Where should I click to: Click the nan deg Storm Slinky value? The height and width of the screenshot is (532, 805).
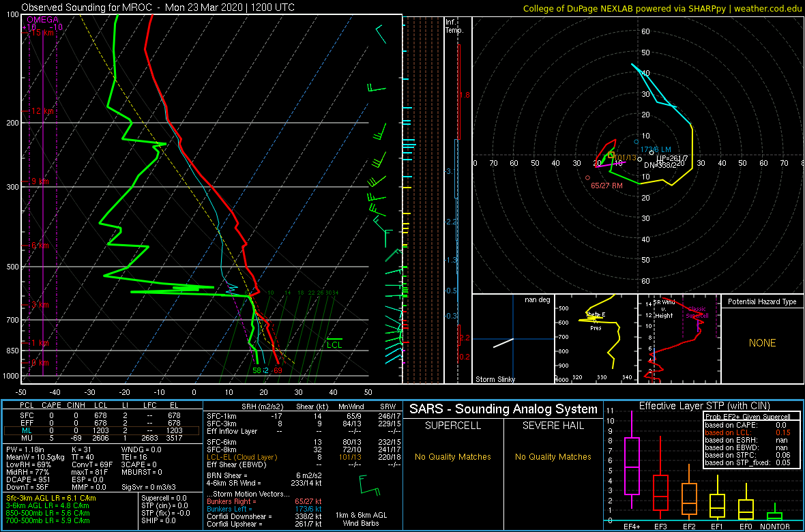(537, 299)
